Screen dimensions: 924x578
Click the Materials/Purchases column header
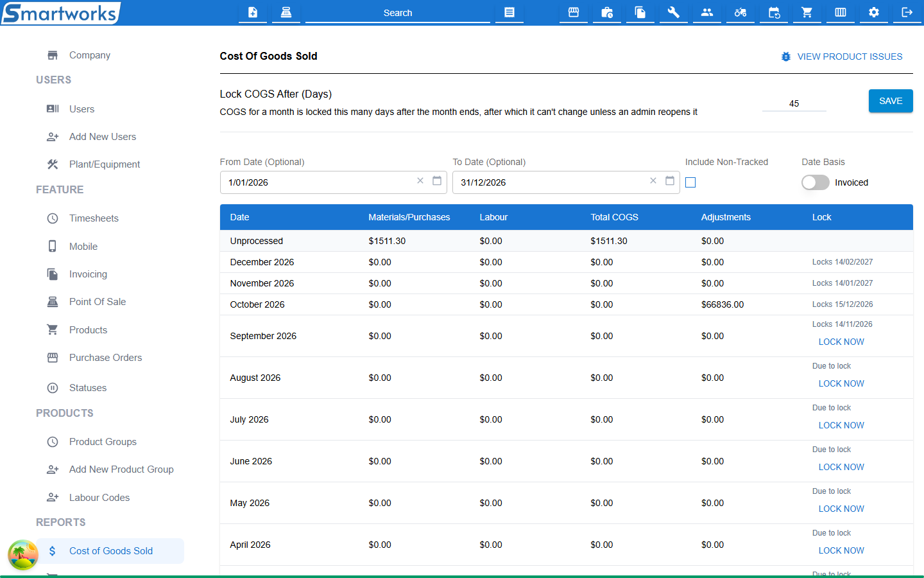click(409, 217)
